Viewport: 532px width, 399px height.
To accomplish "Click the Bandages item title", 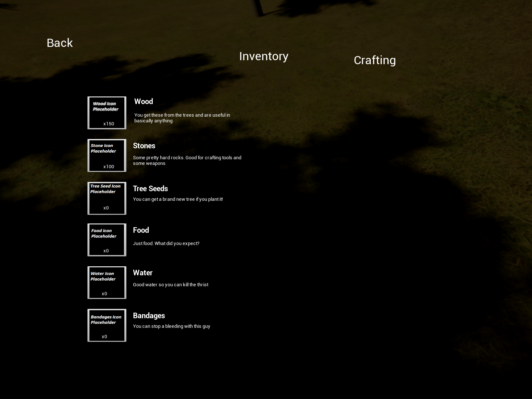I will [149, 316].
